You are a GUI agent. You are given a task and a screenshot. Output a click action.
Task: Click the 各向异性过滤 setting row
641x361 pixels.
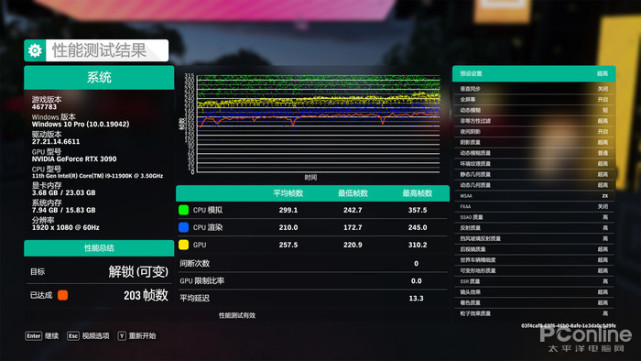tap(533, 121)
